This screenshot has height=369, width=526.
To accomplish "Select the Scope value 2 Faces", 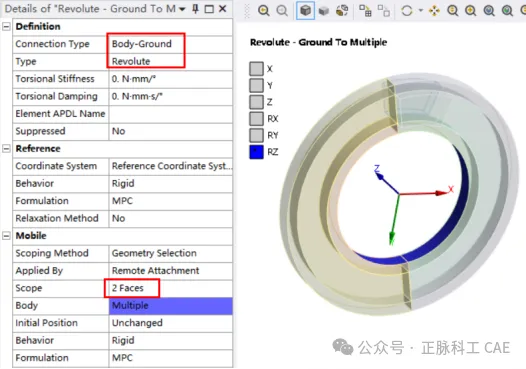I will pos(170,288).
